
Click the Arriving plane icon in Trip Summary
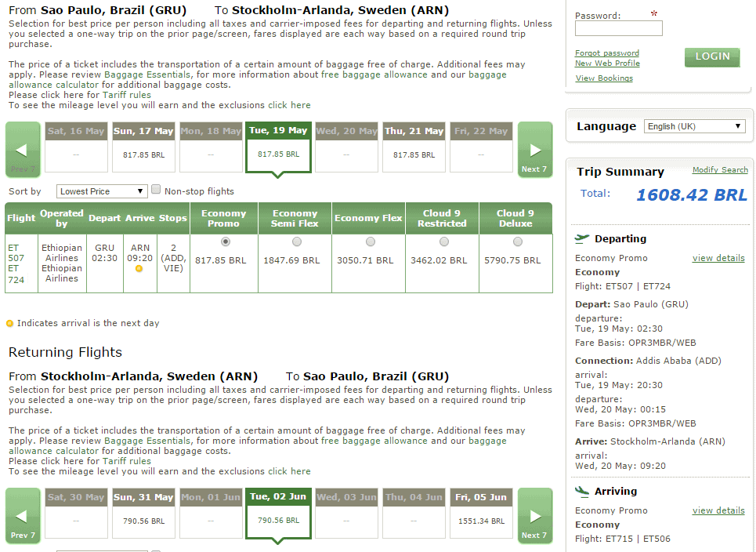click(x=582, y=491)
